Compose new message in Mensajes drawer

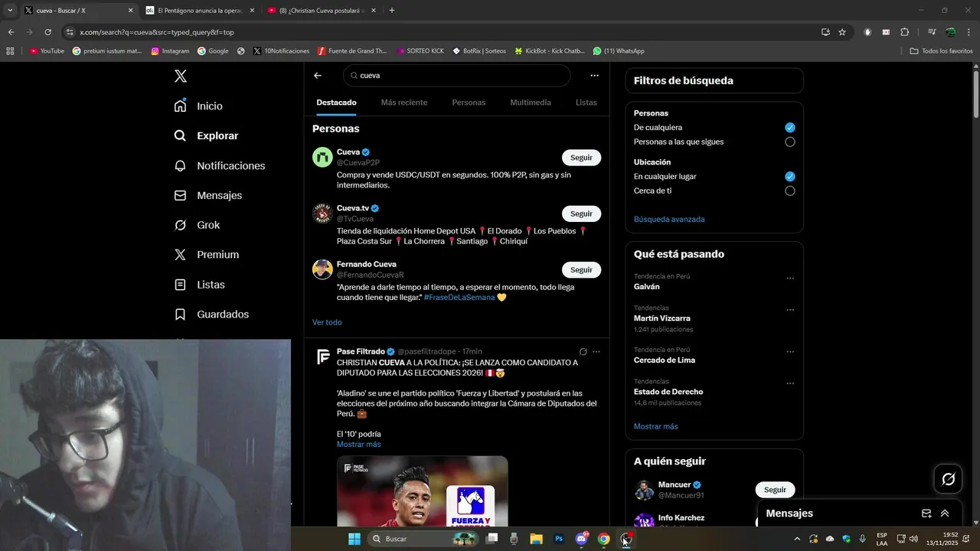[926, 514]
